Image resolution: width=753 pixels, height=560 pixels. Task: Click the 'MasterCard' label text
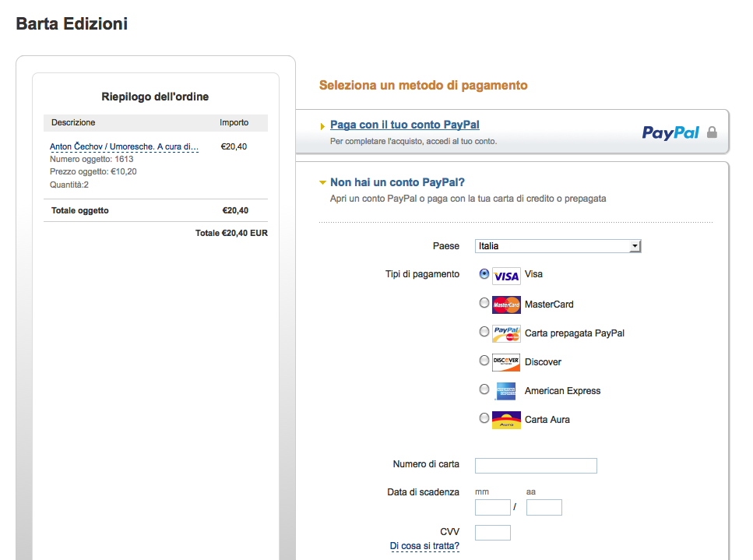550,305
